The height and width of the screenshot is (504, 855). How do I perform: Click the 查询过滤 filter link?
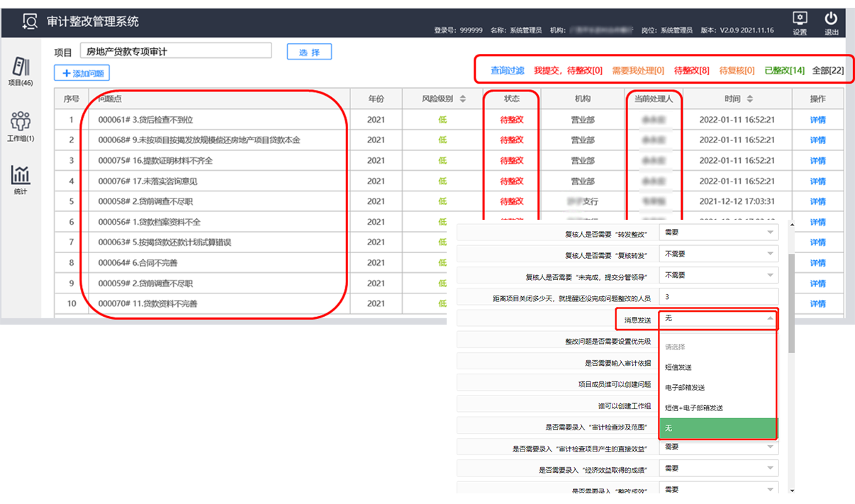[x=509, y=70]
